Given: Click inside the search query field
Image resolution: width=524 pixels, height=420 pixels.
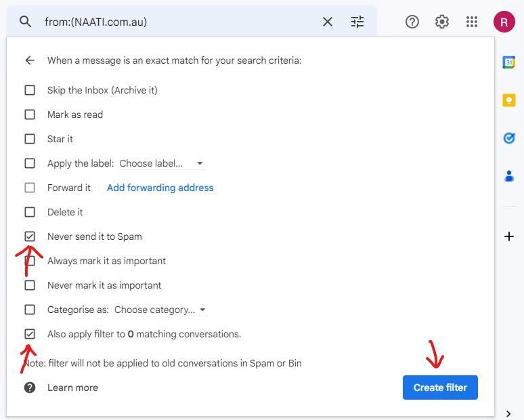Looking at the screenshot, I should (176, 22).
